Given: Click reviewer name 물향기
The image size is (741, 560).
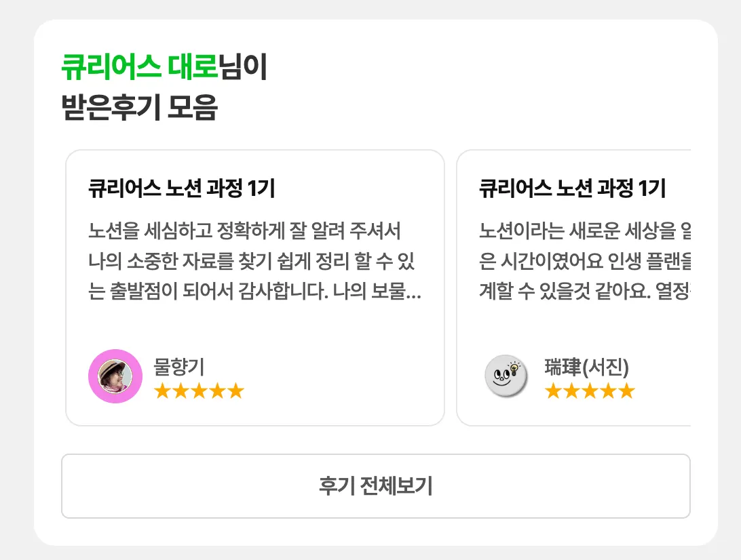Looking at the screenshot, I should point(179,367).
